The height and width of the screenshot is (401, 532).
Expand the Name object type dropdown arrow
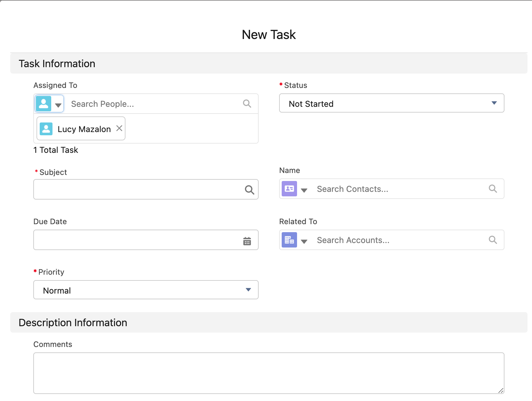(x=304, y=190)
